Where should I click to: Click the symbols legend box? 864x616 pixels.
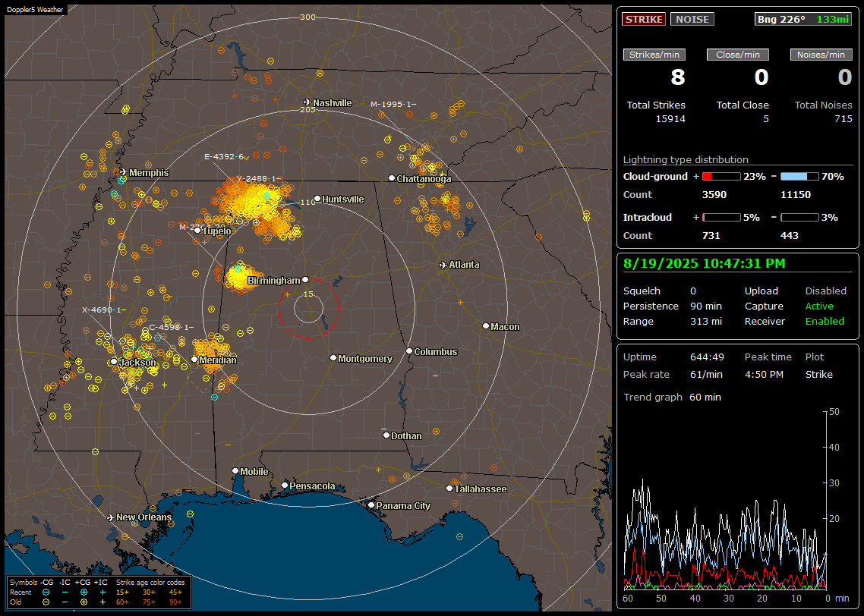pyautogui.click(x=99, y=592)
